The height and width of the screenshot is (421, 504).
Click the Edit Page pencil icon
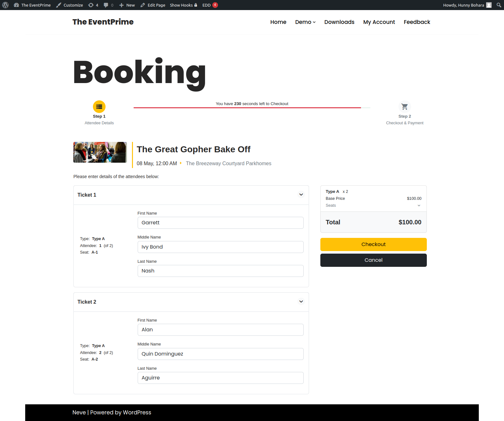(x=143, y=5)
